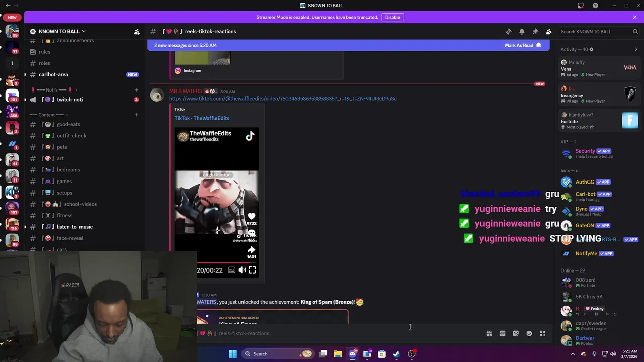Enter fullscreen on TikTok video
Screen dimensions: 644x362
point(252,270)
